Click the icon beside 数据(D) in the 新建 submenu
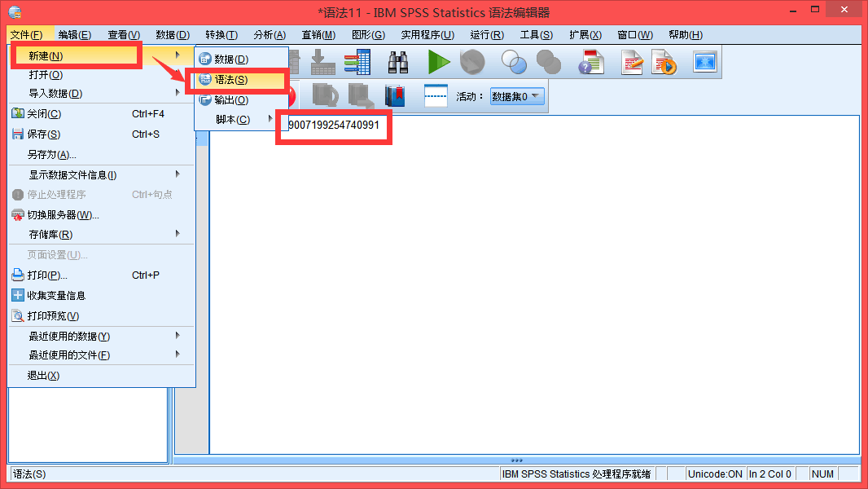 pyautogui.click(x=205, y=59)
